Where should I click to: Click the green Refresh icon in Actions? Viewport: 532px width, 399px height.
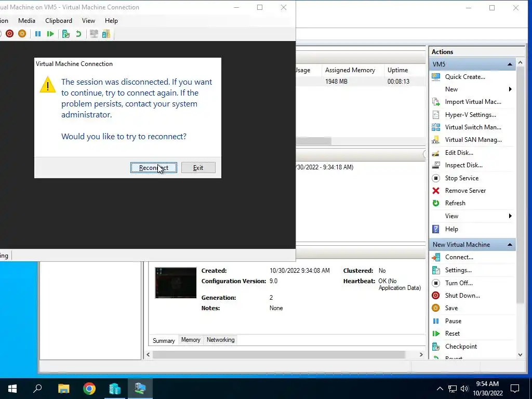(x=436, y=203)
